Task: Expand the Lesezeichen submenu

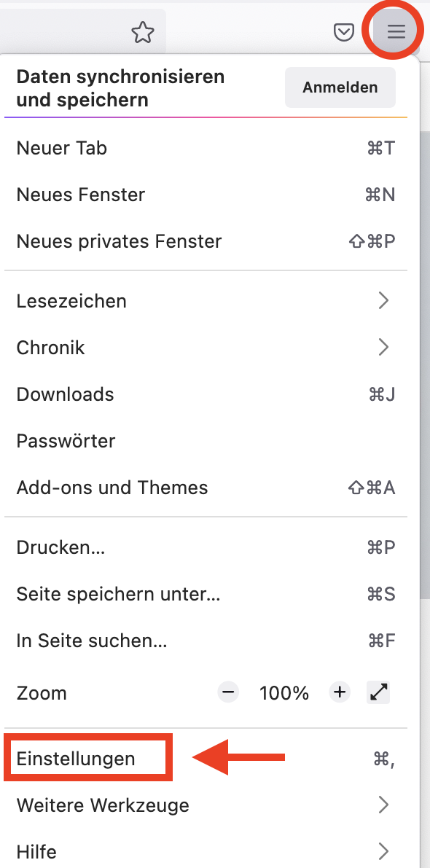Action: tap(206, 301)
